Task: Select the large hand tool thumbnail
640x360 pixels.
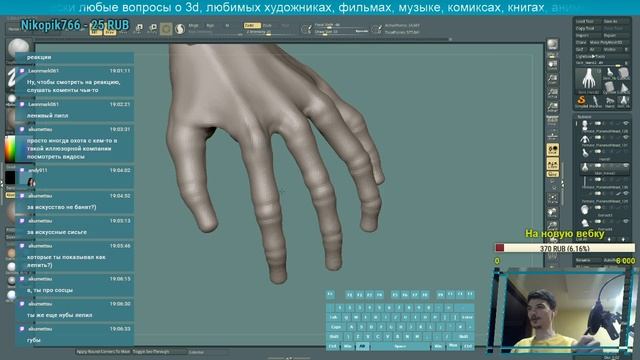Action: coord(589,80)
